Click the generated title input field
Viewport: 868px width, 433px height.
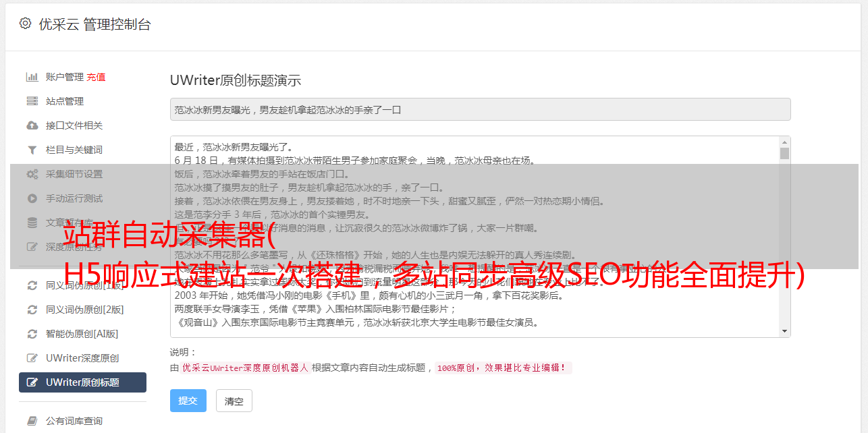(x=480, y=109)
